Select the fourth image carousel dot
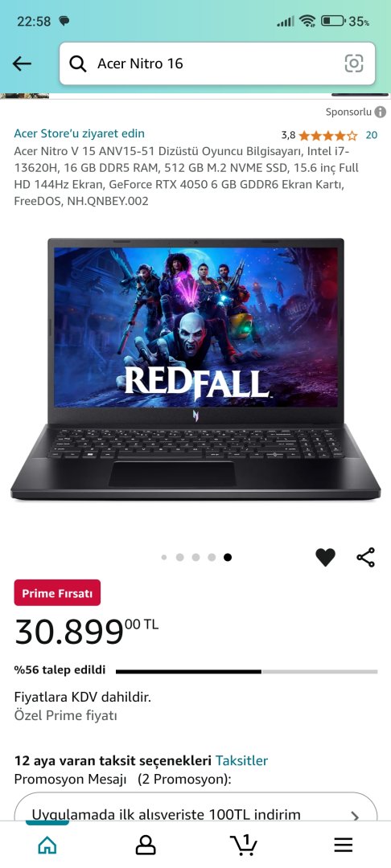The width and height of the screenshot is (391, 868). (x=212, y=558)
